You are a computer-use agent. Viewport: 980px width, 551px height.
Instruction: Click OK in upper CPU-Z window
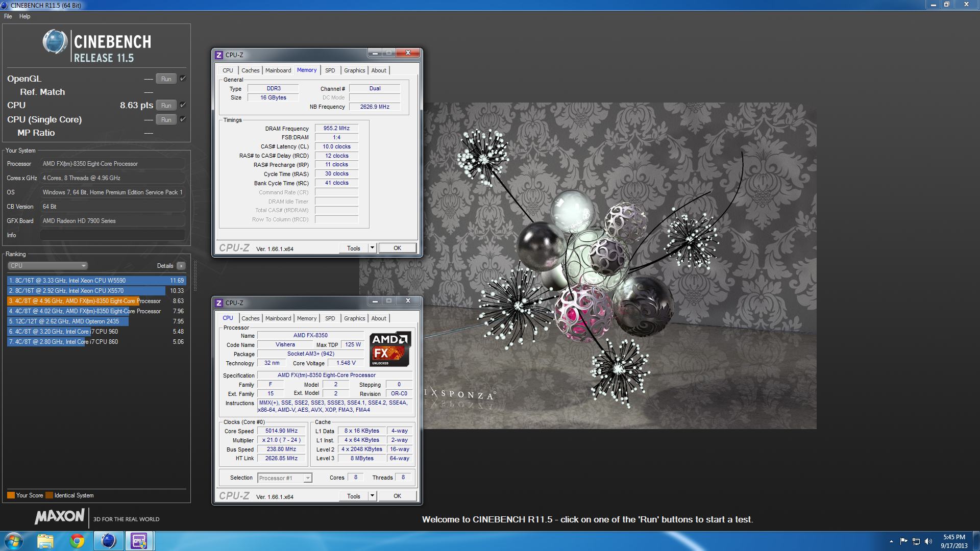[x=397, y=248]
